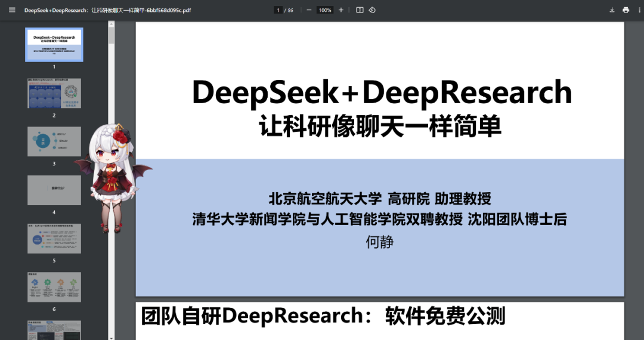Click the 北京航空航天大学 affiliation line
Viewport: 644px width, 340px height.
coord(380,199)
